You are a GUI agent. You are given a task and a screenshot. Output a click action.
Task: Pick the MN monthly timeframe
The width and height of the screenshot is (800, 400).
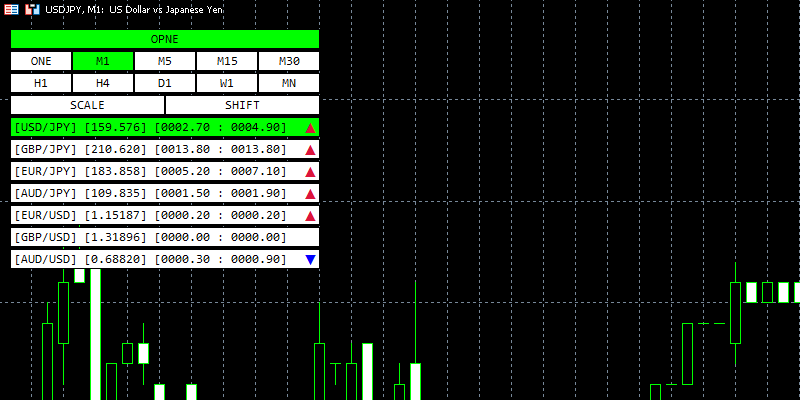pos(288,83)
